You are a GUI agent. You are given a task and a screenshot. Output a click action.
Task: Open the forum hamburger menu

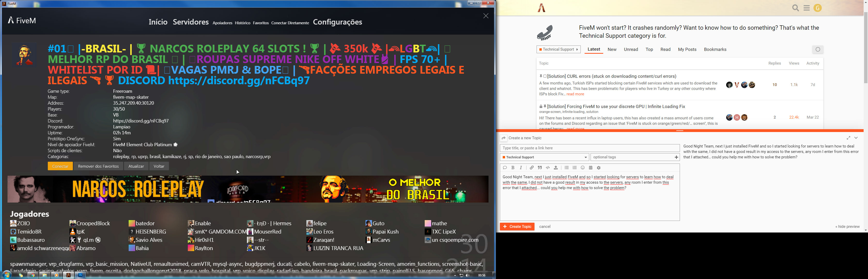click(x=807, y=8)
